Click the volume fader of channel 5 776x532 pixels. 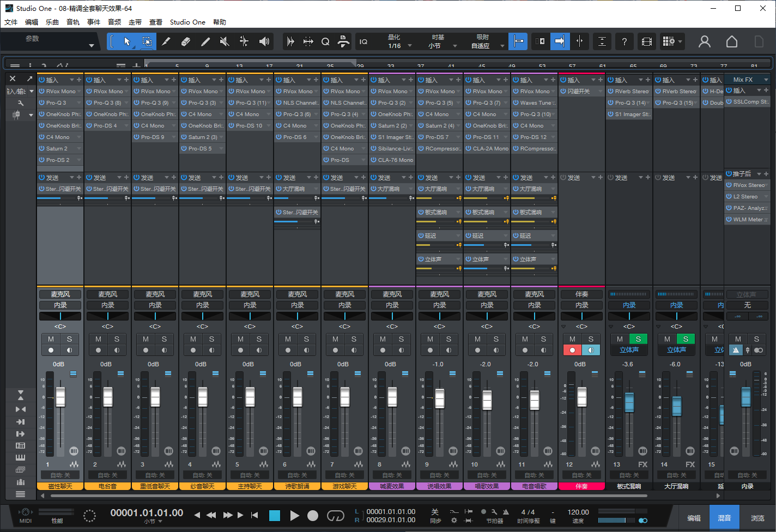(250, 397)
